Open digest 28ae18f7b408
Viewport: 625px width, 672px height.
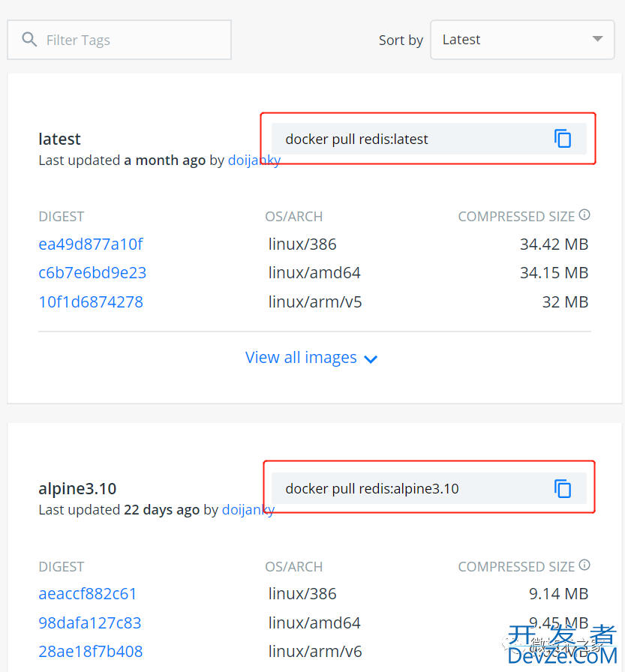pyautogui.click(x=91, y=652)
